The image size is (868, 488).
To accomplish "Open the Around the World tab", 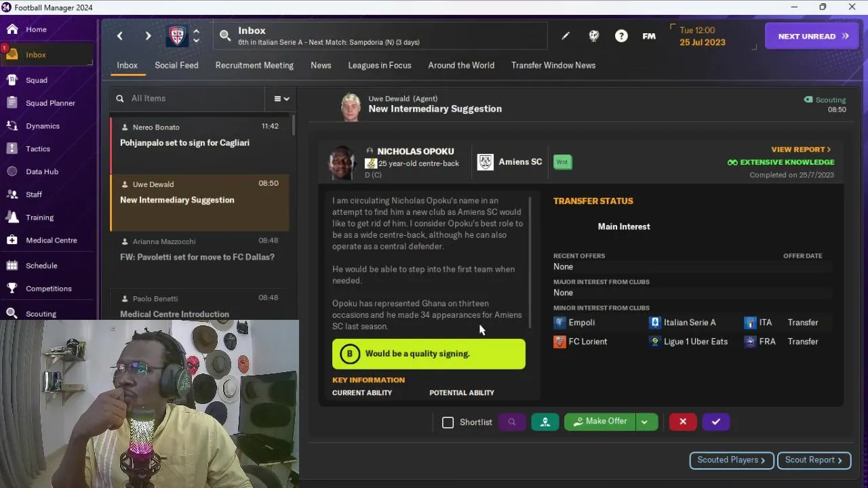I will (x=461, y=66).
